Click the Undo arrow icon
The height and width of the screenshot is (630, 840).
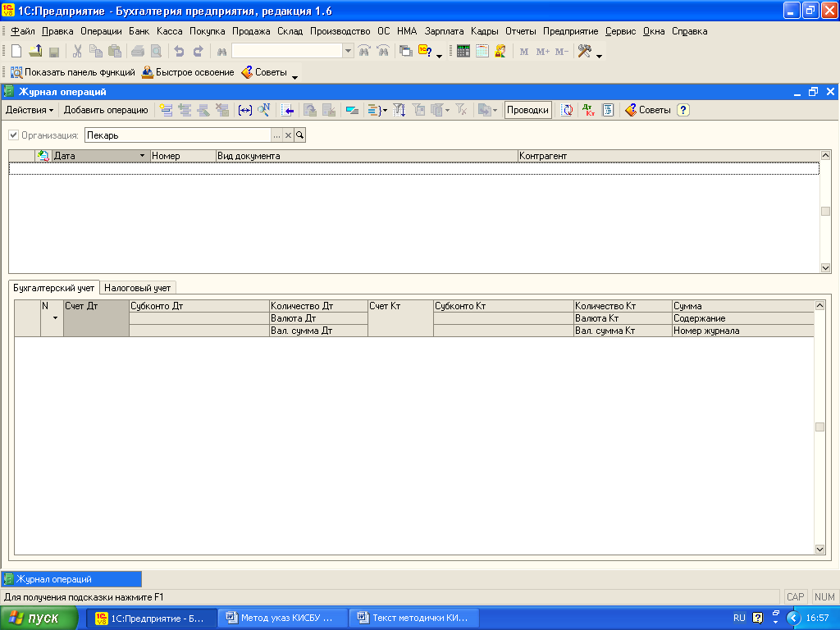180,52
